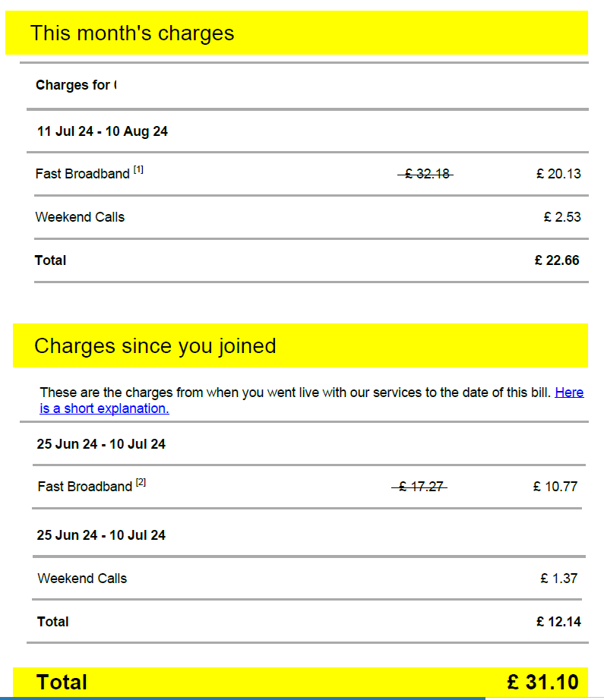Click the '11 Jul 24 - 10 Aug 24' date range
604x700 pixels.
[x=103, y=131]
